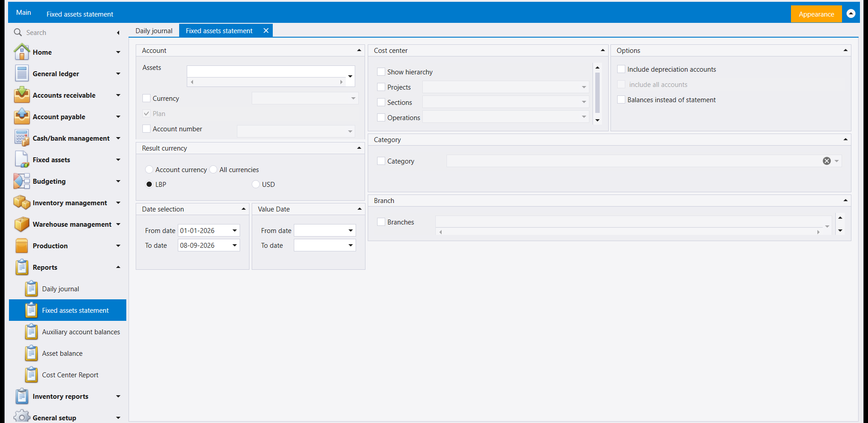Open Date selection To date dropdown

click(x=235, y=245)
